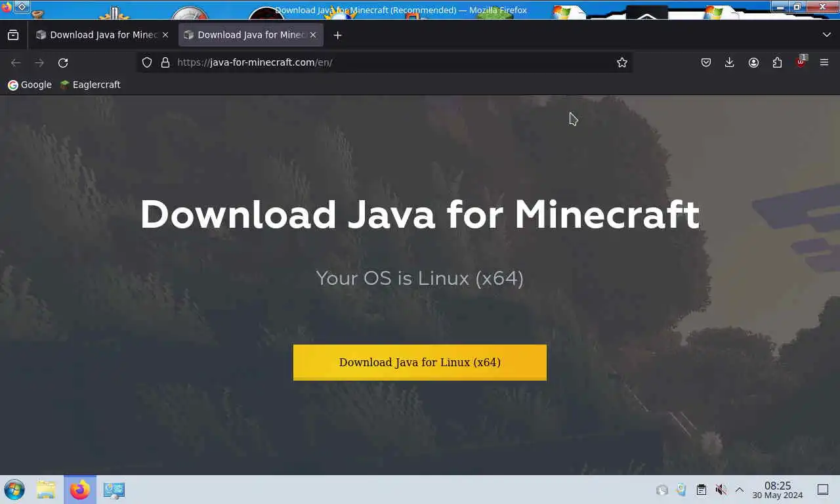Toggle the titlebar pin on all desktops icon
The width and height of the screenshot is (840, 504).
coord(21,7)
